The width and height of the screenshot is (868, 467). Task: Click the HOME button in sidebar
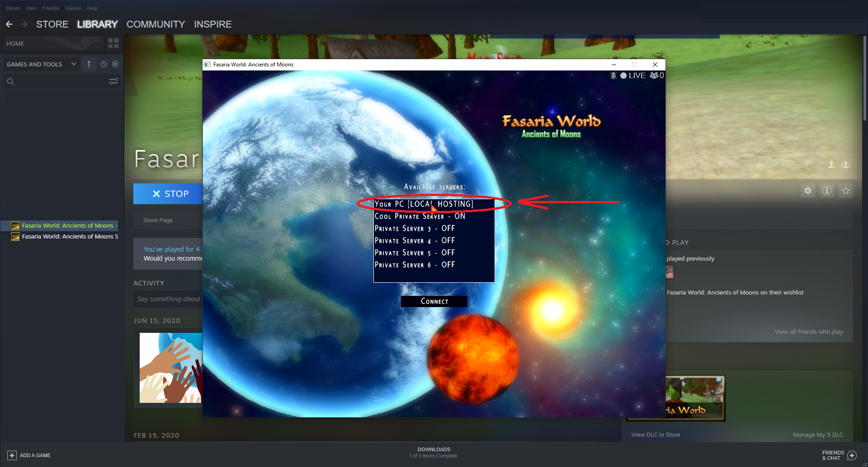(53, 43)
